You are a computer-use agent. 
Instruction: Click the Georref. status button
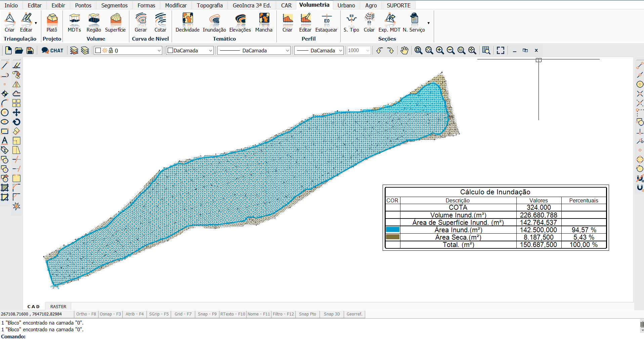[x=354, y=314]
